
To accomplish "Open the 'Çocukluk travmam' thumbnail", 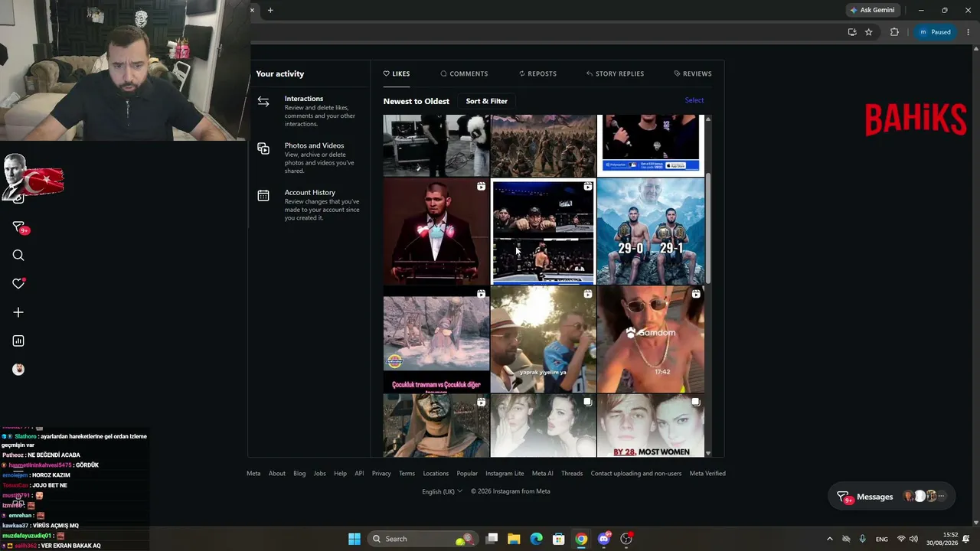I will coord(436,340).
